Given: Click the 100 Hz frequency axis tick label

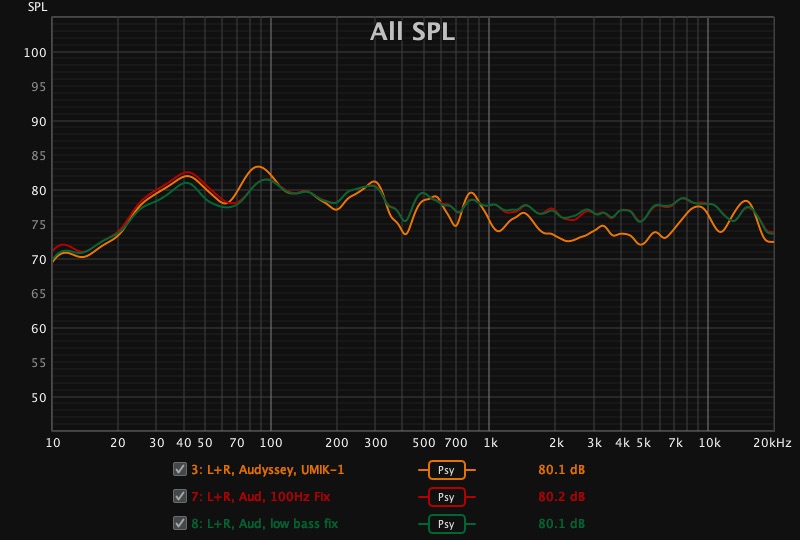Looking at the screenshot, I should coord(271,442).
